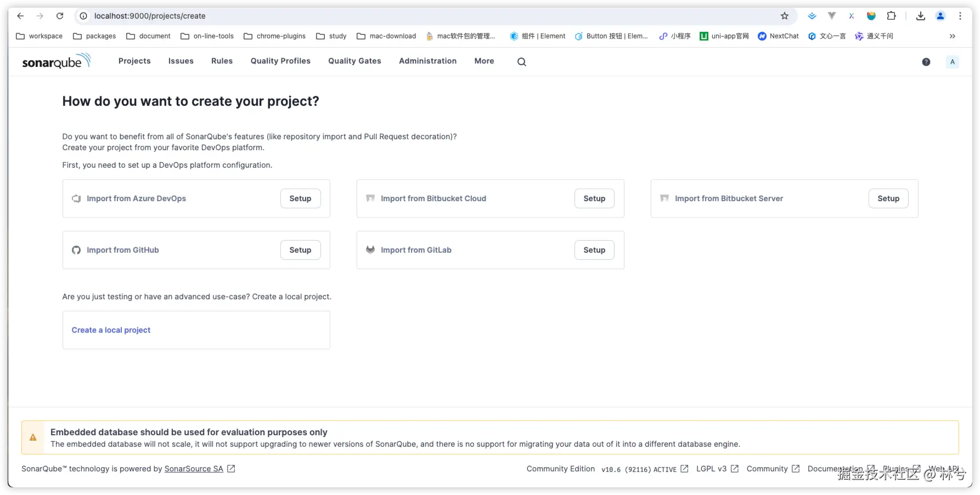Click the Azure DevOps logo icon

pyautogui.click(x=76, y=198)
